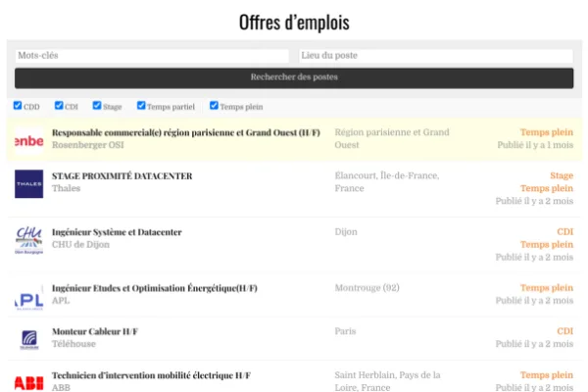Click the APL company logo
Viewport: 588px width, 392px height.
click(28, 296)
